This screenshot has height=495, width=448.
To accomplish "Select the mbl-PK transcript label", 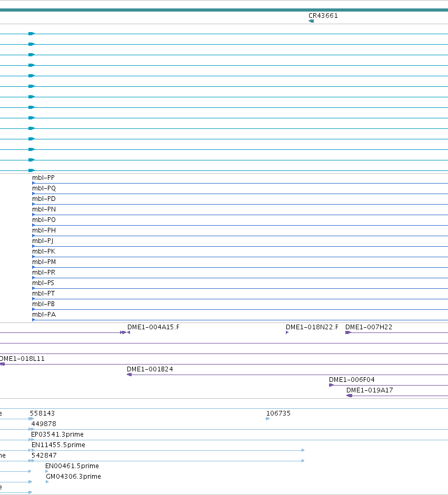I will pyautogui.click(x=44, y=251).
